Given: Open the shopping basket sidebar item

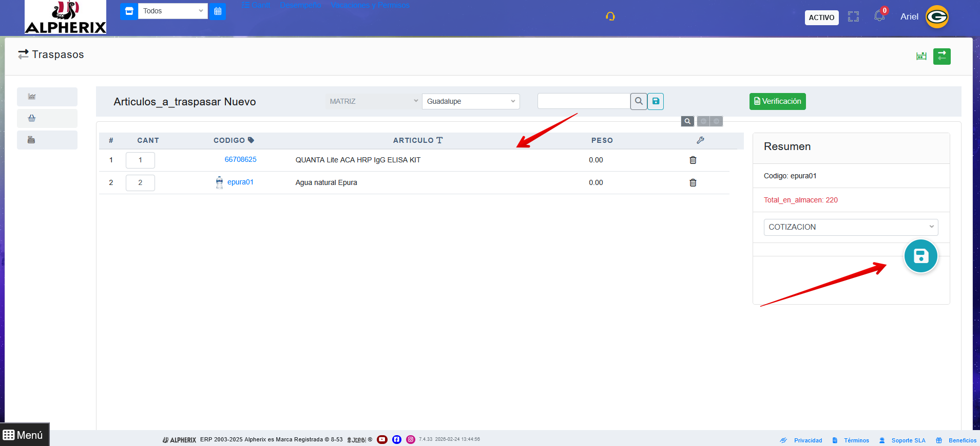Looking at the screenshot, I should (x=32, y=118).
